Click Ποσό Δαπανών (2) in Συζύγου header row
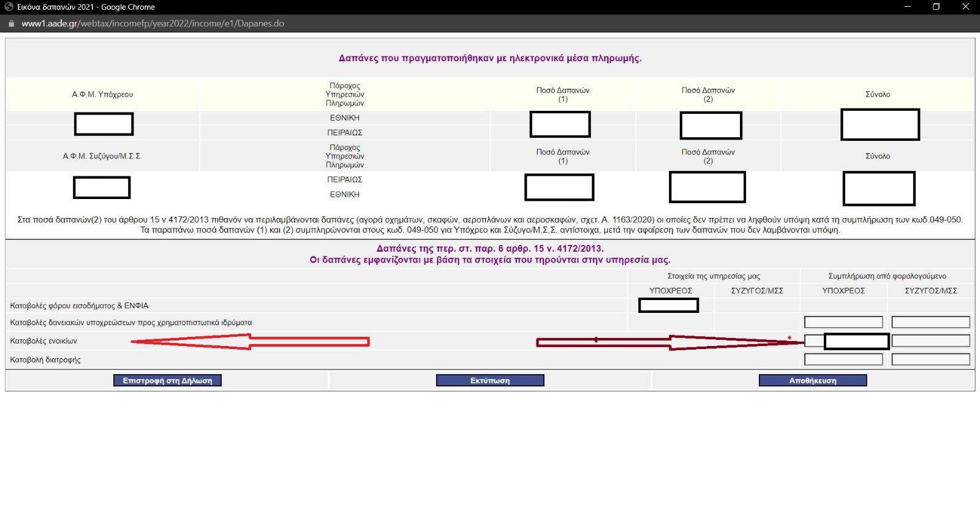This screenshot has height=515, width=980. point(708,156)
